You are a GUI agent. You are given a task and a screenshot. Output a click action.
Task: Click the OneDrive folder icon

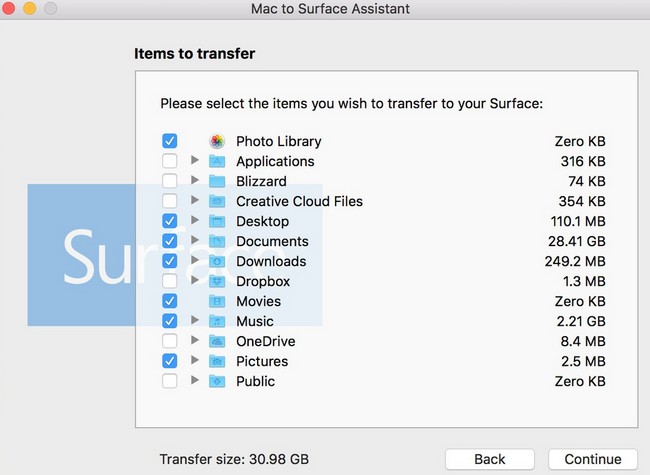[217, 341]
